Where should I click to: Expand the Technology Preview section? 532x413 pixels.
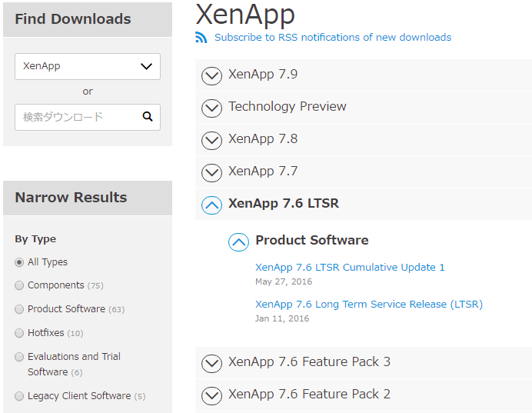click(x=211, y=108)
